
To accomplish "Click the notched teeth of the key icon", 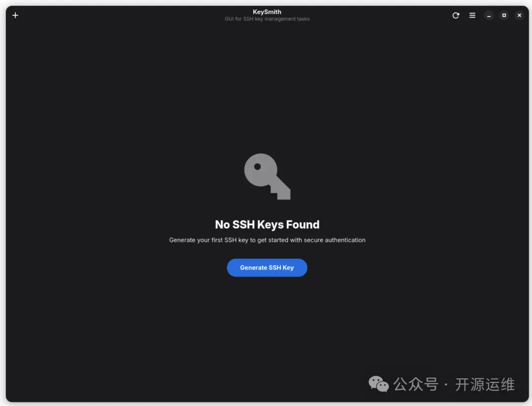I will pyautogui.click(x=281, y=192).
